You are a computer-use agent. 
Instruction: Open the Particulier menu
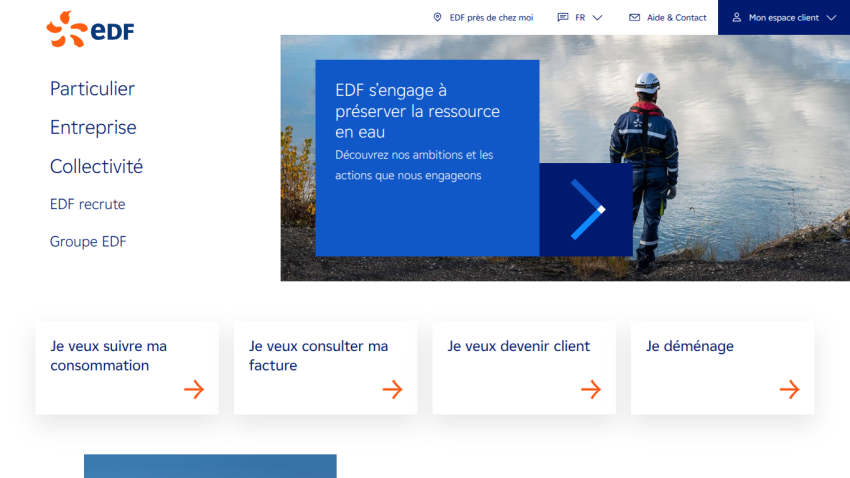click(92, 88)
